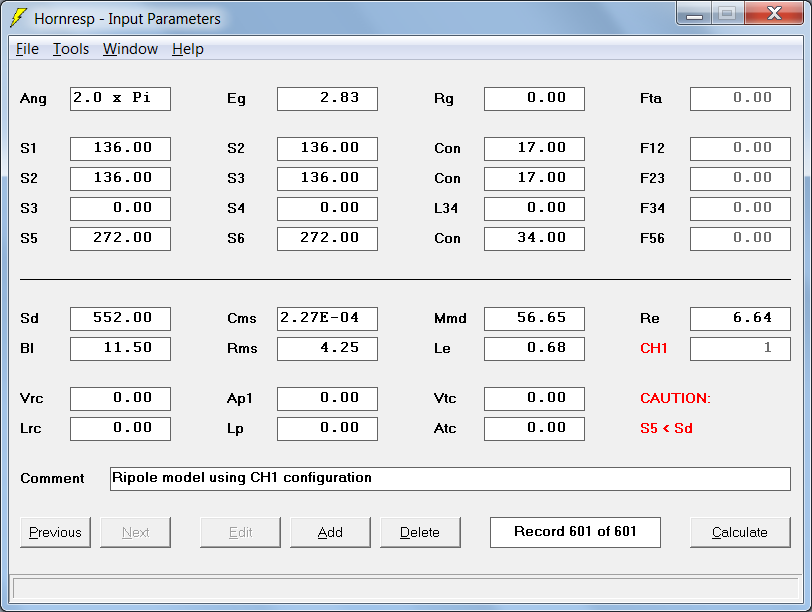Click the Mmd field 56.65
Viewport: 812px width, 612px height.
(x=534, y=319)
